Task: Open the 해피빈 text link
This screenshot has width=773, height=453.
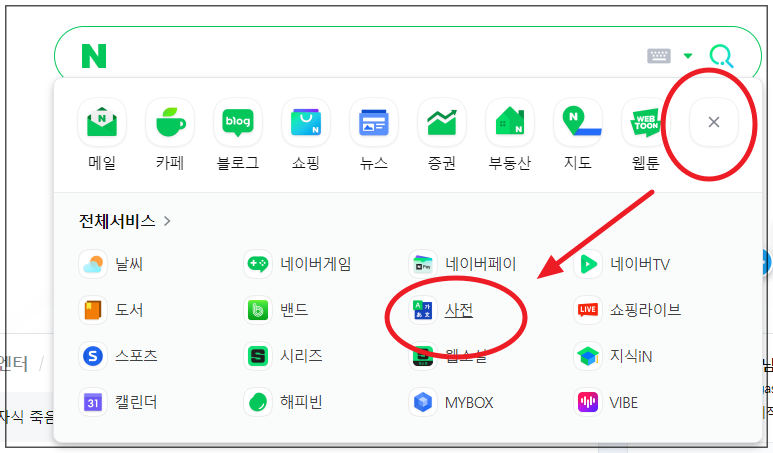Action: tap(301, 402)
